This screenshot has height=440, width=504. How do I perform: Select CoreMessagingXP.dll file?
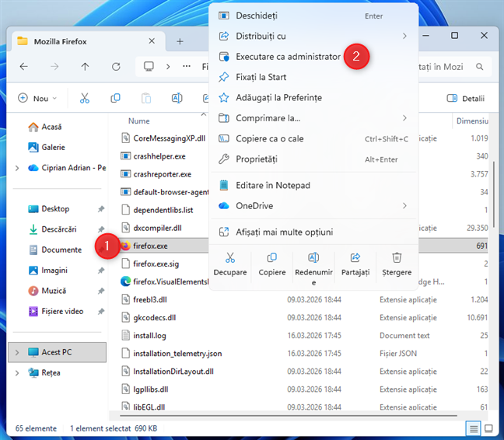163,138
